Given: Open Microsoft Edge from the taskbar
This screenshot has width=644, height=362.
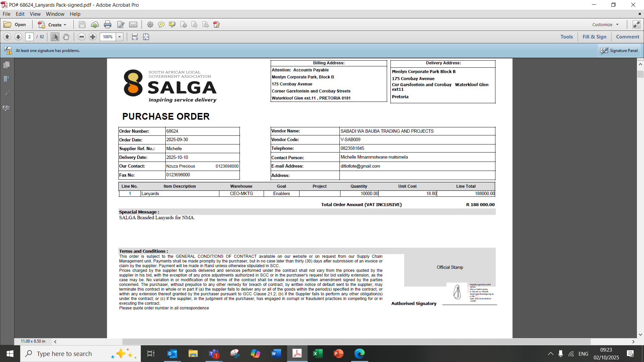Looking at the screenshot, I should click(x=360, y=354).
